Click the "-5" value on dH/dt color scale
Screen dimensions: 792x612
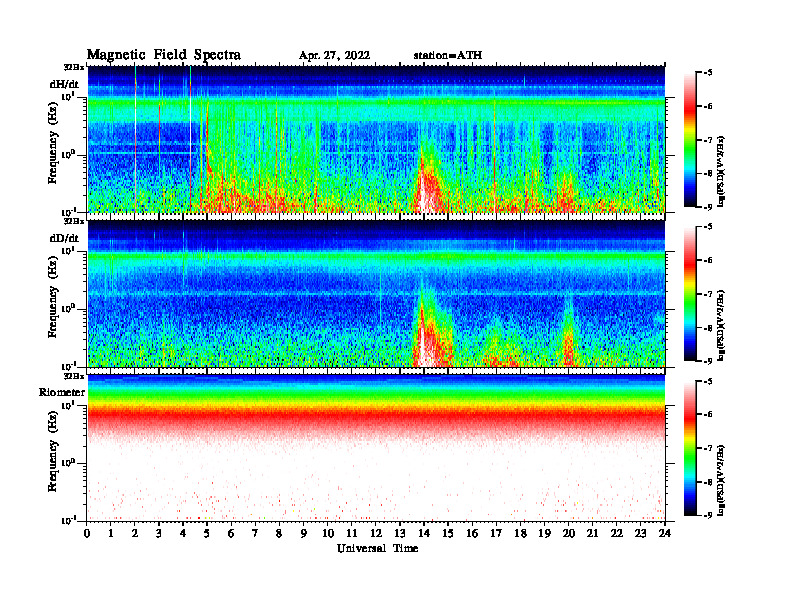click(x=708, y=73)
